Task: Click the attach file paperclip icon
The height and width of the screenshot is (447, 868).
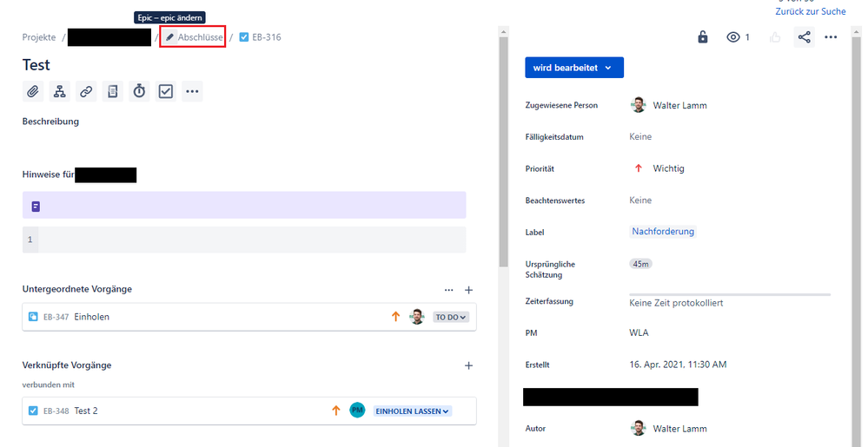Action: [x=33, y=91]
